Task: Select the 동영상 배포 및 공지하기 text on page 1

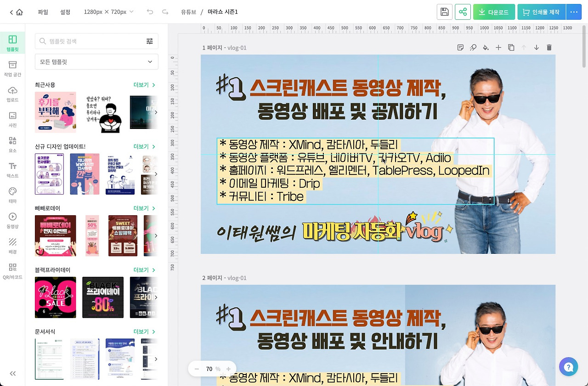Action: (347, 111)
